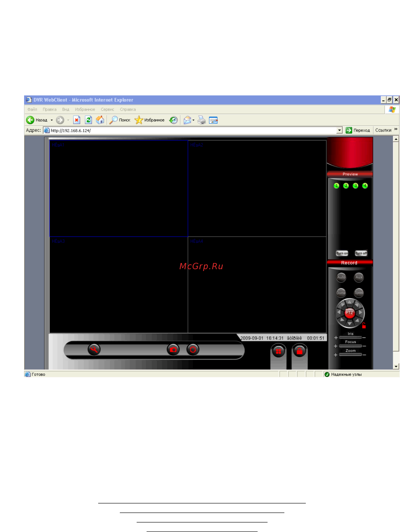The width and height of the screenshot is (400, 532).
Task: Open the Вид menu
Action: point(66,109)
